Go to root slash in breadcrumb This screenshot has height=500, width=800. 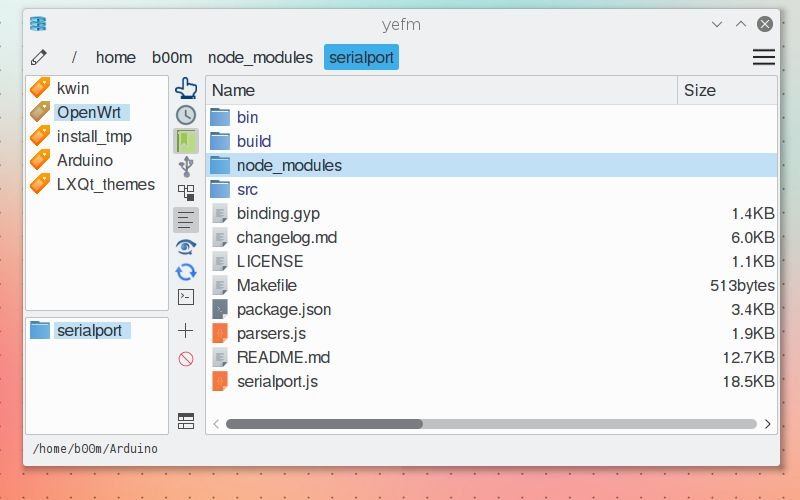tap(74, 57)
